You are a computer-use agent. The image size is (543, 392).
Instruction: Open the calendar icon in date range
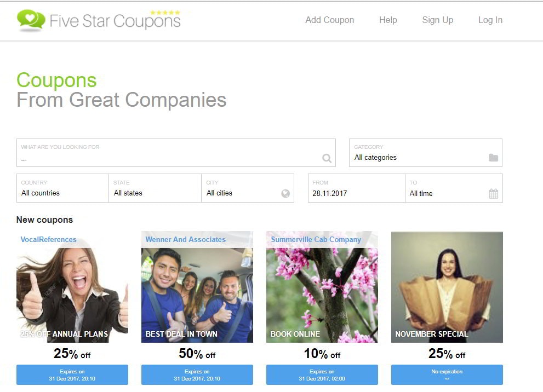[x=493, y=193]
